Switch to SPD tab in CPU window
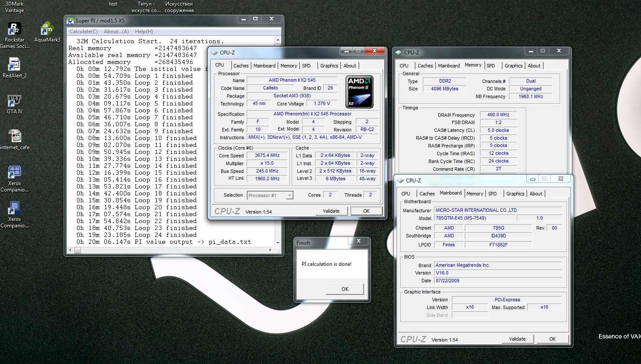This screenshot has width=641, height=364. [306, 66]
